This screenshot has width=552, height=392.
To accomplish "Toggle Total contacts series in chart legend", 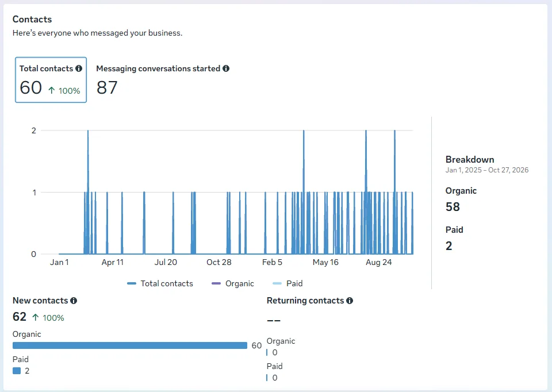I will coord(160,283).
